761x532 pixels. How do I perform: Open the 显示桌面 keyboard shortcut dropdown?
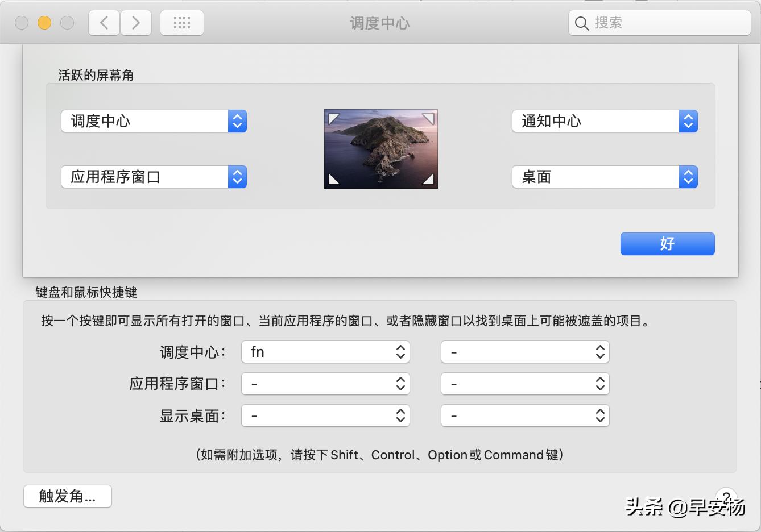(325, 415)
